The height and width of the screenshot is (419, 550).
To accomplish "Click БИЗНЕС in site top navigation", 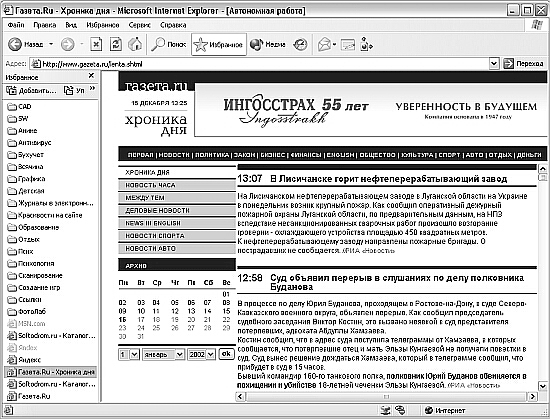I will 273,155.
